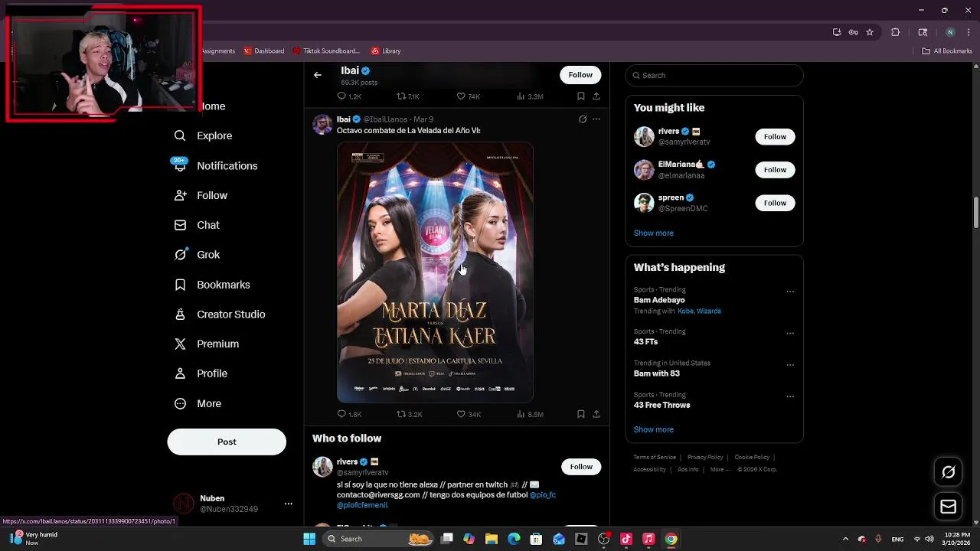
Task: Open options dots for 43 FTs trend
Action: [790, 334]
